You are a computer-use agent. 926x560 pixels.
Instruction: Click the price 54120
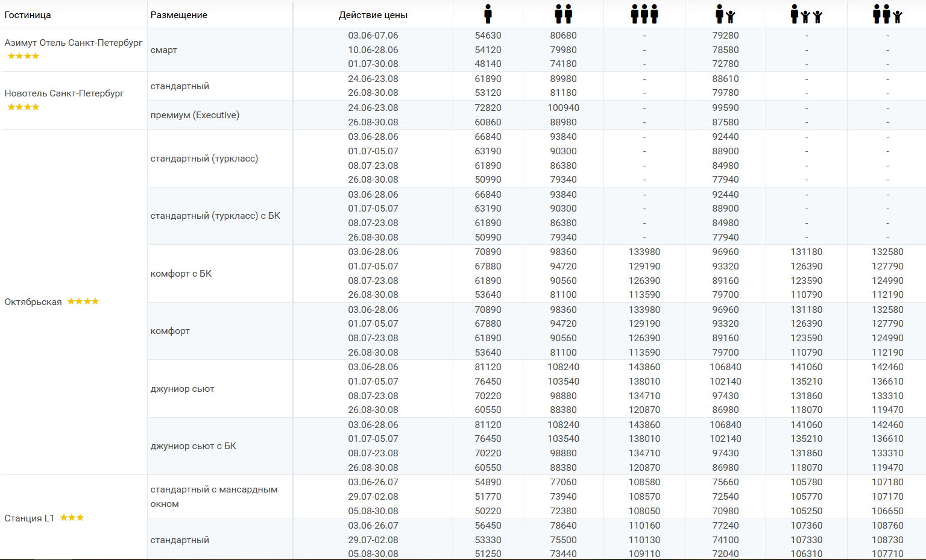(x=488, y=50)
